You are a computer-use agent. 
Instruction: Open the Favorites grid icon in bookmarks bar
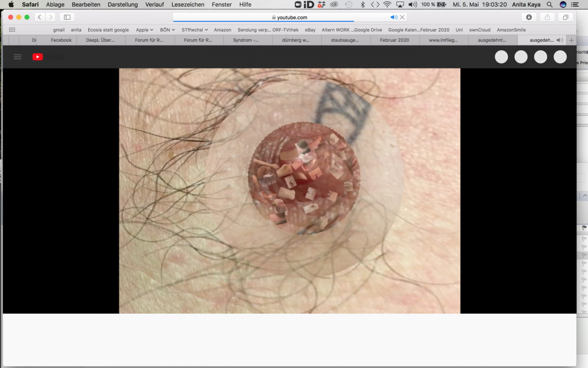click(x=12, y=30)
